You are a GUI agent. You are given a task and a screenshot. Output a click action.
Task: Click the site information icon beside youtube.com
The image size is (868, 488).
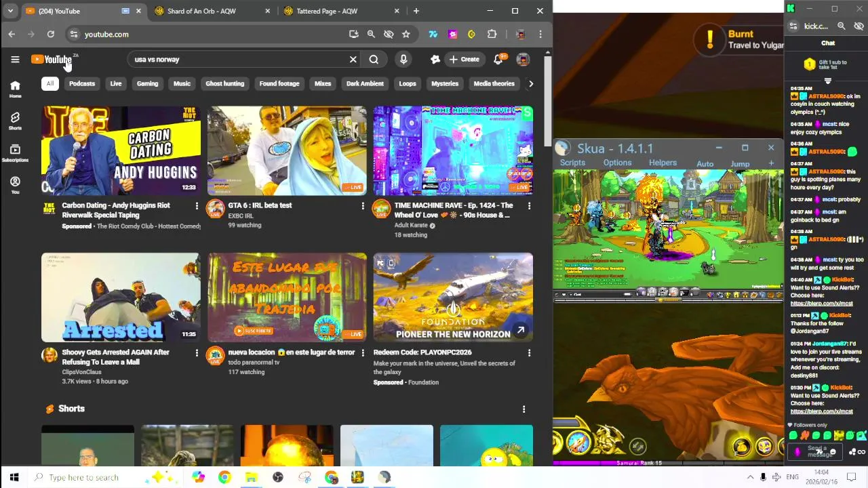point(74,34)
